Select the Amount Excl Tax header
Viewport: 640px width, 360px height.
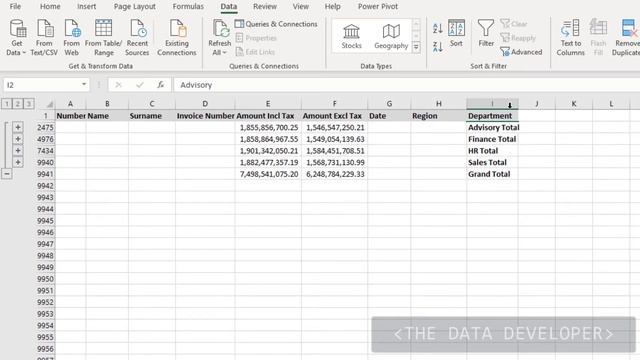(x=334, y=116)
